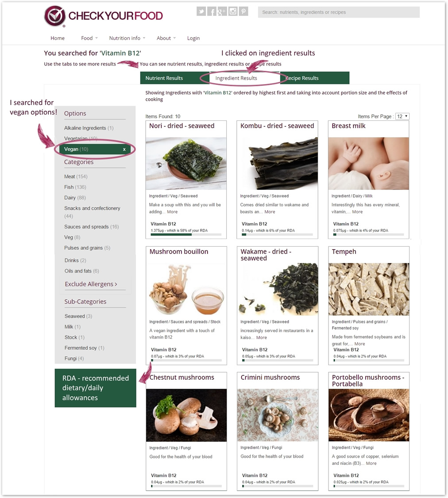The width and height of the screenshot is (448, 498).
Task: Expand the Food menu
Action: tap(89, 38)
